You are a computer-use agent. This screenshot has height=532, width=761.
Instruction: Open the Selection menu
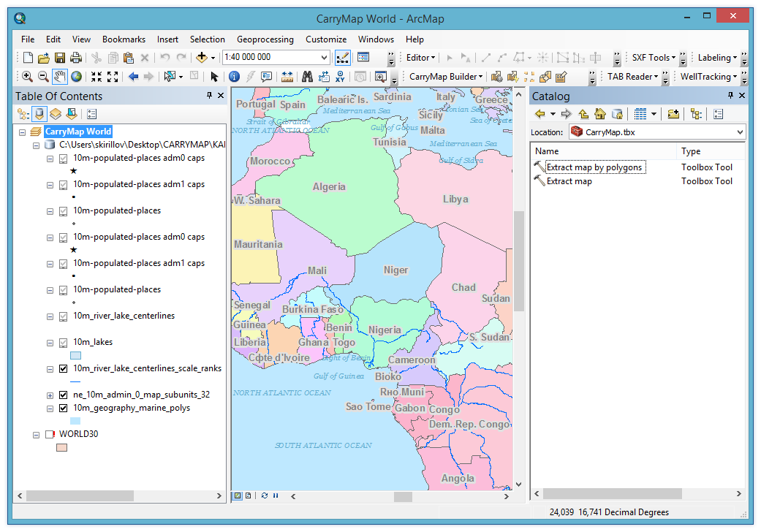coord(207,39)
